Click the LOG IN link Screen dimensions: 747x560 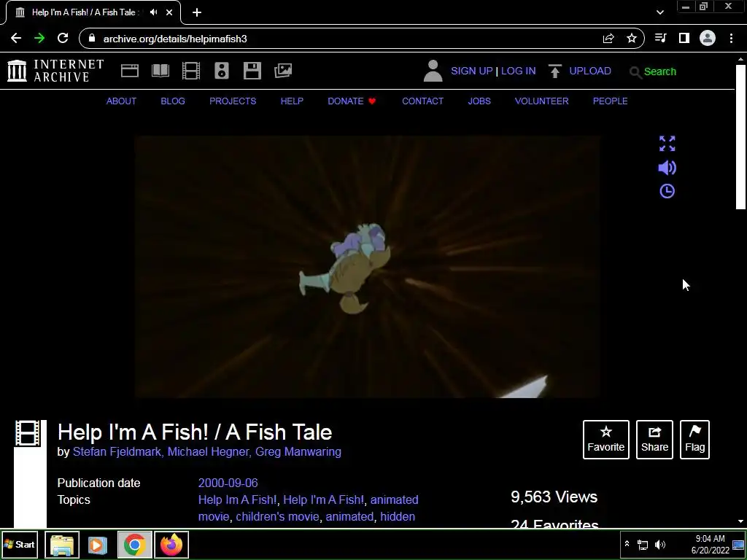click(x=519, y=71)
